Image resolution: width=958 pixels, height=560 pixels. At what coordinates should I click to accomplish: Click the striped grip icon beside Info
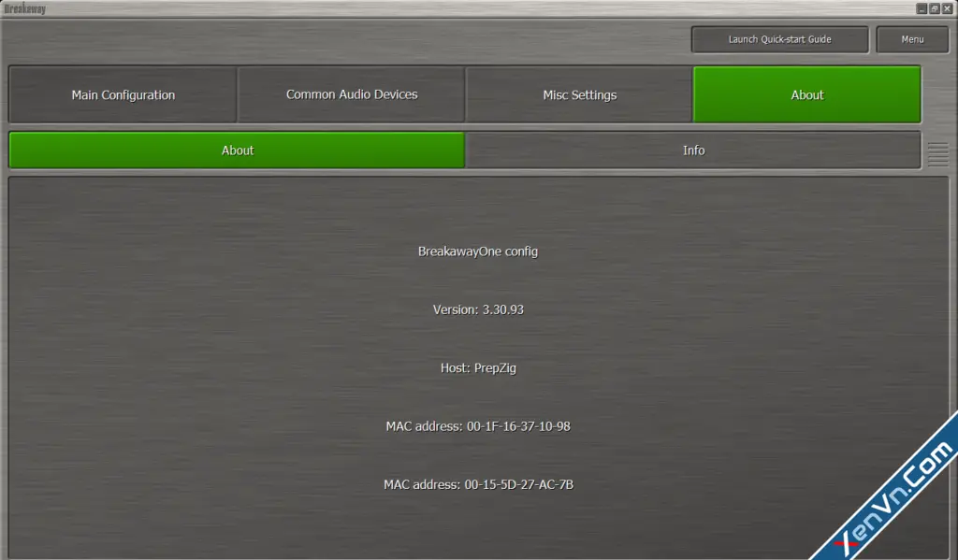coord(937,154)
